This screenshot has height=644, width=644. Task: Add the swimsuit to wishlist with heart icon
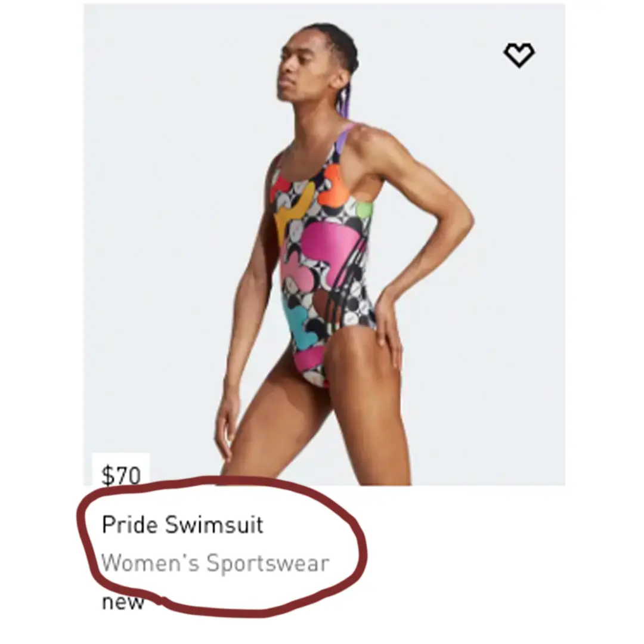[519, 55]
